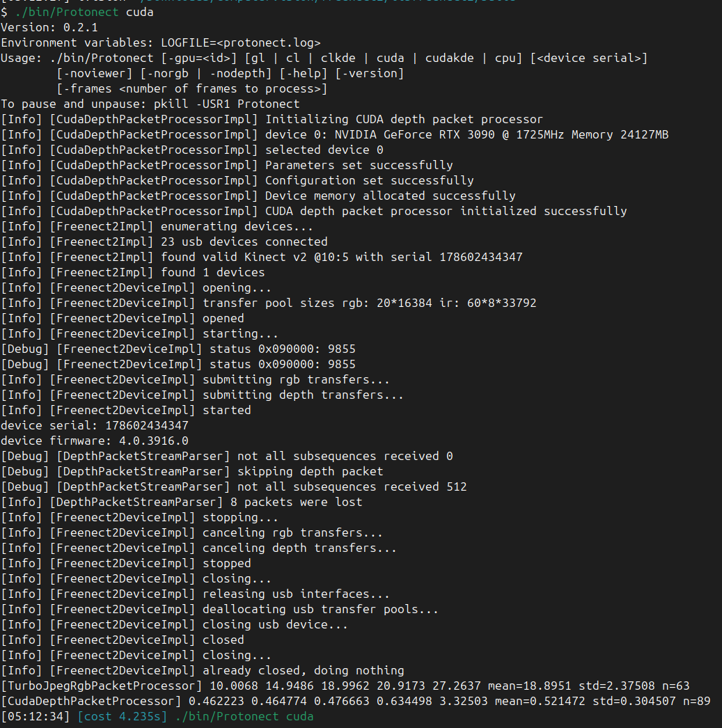Click the 'Parameters set successfully' line
722x728 pixels.
(x=226, y=165)
